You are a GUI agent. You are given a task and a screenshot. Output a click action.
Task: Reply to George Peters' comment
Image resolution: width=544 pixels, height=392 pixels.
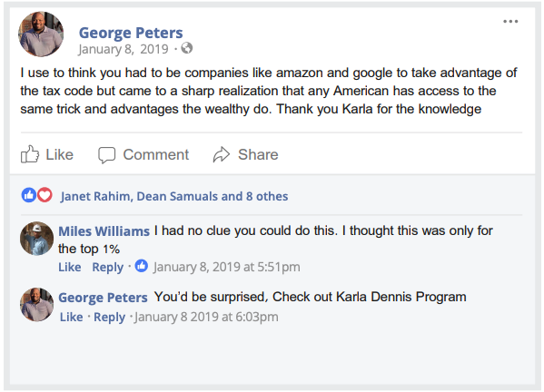109,318
